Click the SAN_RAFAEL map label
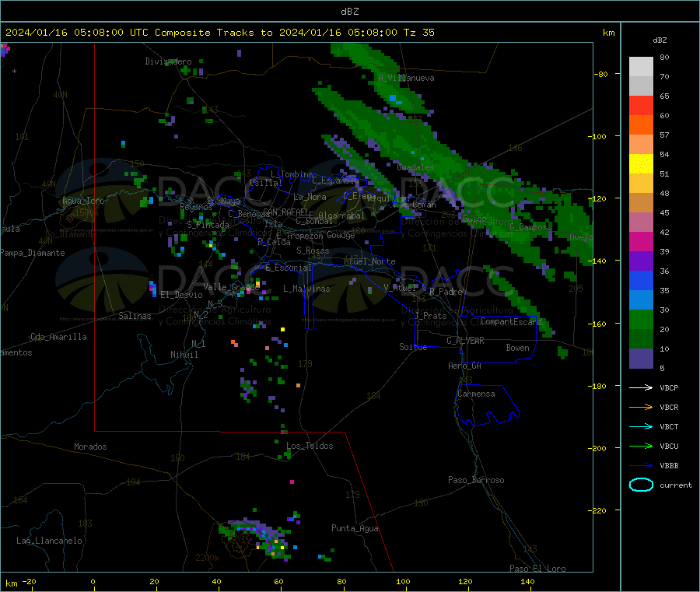The width and height of the screenshot is (700, 592). (285, 212)
